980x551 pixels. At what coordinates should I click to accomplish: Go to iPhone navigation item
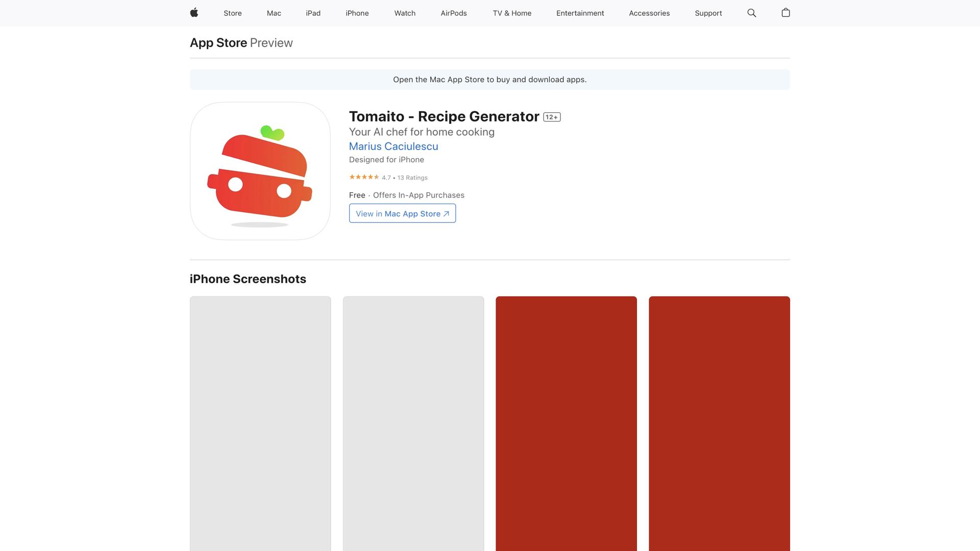pyautogui.click(x=357, y=13)
